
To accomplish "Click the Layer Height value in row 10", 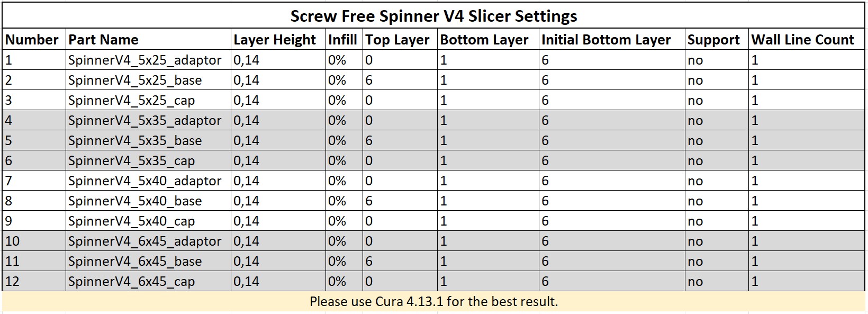I will coord(247,241).
